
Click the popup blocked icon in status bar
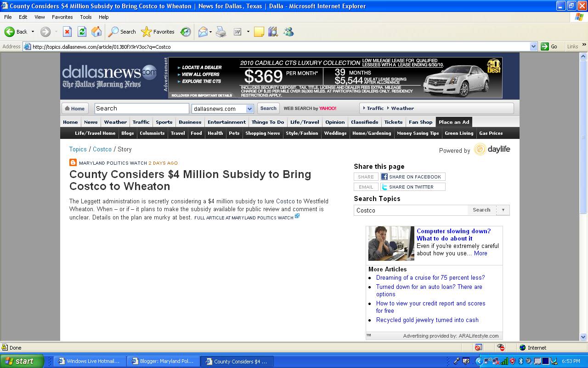pos(478,348)
